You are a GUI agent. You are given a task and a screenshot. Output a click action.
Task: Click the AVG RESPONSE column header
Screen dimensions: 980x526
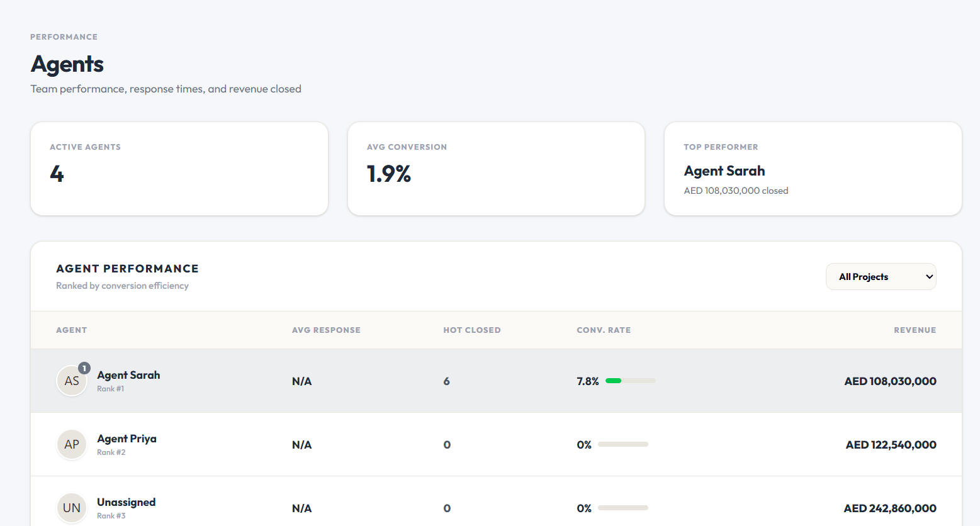click(326, 330)
